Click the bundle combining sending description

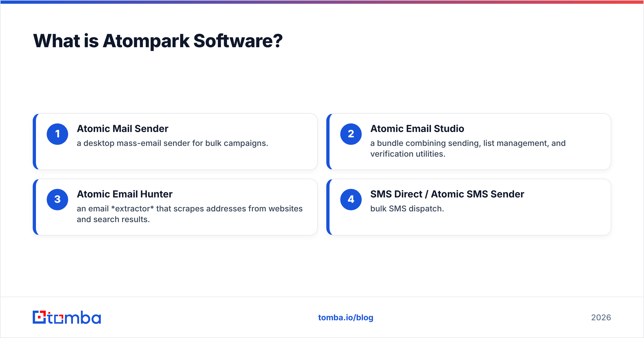[x=468, y=149]
